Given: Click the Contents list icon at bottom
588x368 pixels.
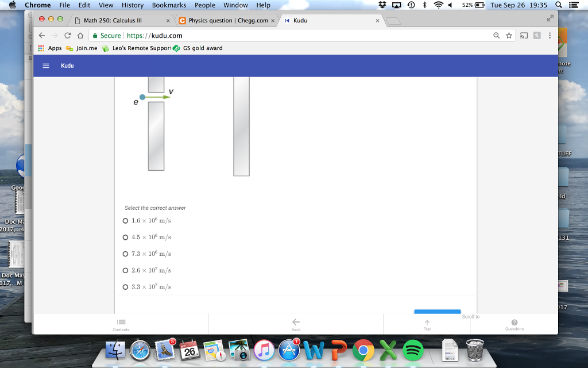Looking at the screenshot, I should [x=121, y=322].
